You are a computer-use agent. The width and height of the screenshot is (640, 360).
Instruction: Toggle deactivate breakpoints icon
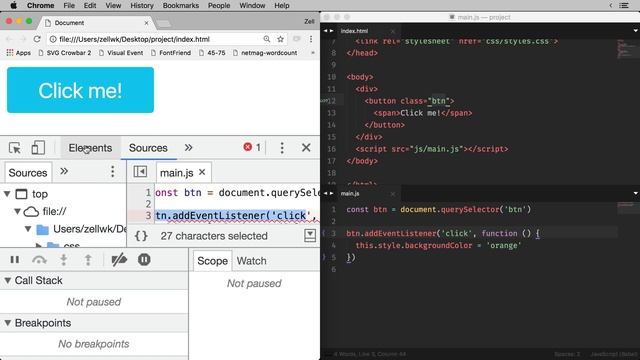pos(119,260)
